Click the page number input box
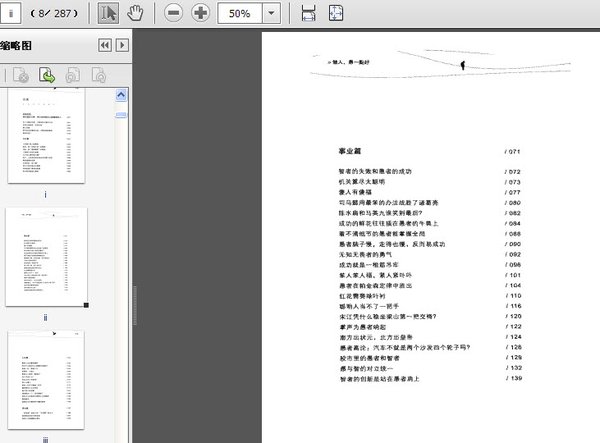600x443 pixels. pyautogui.click(x=10, y=13)
